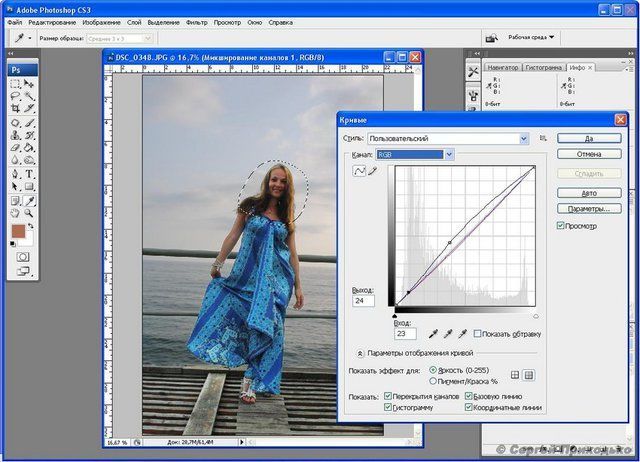Enable the Показать обтравку checkbox
Image resolution: width=640 pixels, height=462 pixels.
(478, 334)
